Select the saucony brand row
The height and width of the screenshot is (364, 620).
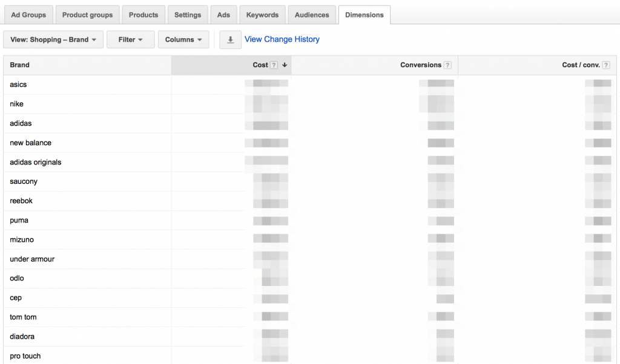[309, 181]
